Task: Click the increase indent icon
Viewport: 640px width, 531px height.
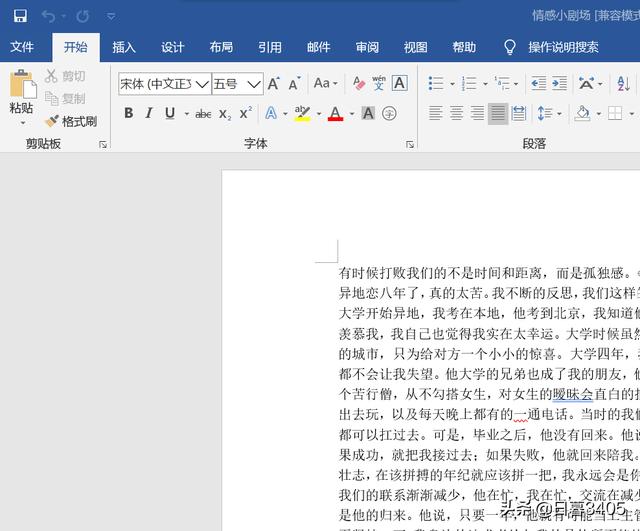Action: click(x=563, y=84)
